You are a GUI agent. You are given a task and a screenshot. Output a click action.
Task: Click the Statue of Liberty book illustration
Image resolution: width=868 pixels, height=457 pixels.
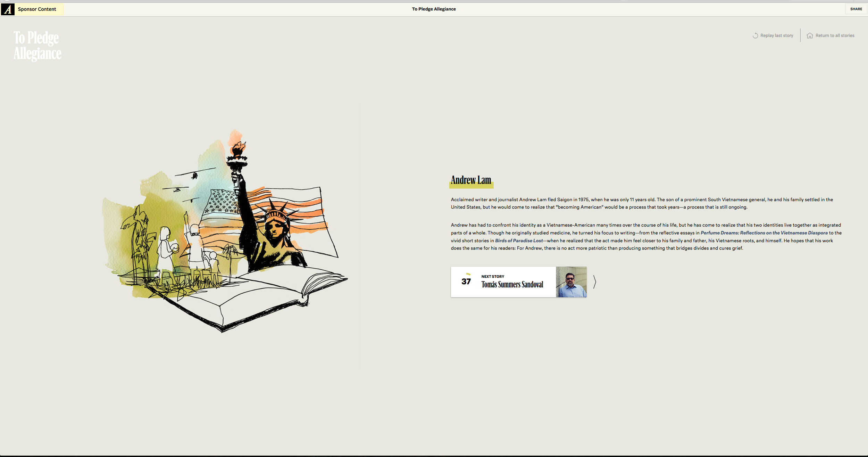click(225, 231)
